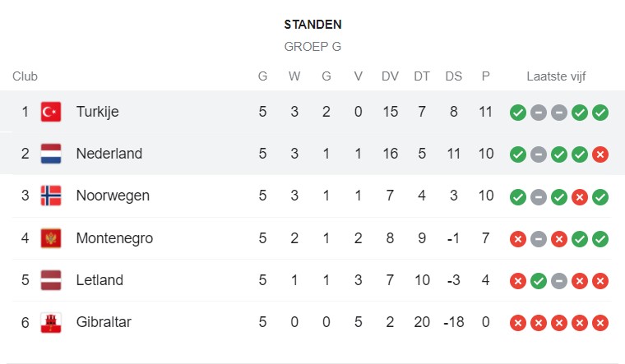625x364 pixels.
Task: Open the Nederland team link
Action: tap(109, 154)
